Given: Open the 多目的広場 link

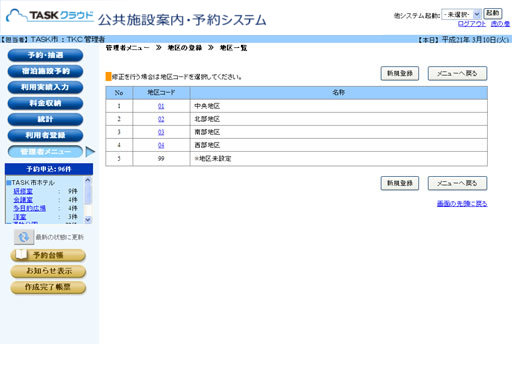Looking at the screenshot, I should 29,208.
